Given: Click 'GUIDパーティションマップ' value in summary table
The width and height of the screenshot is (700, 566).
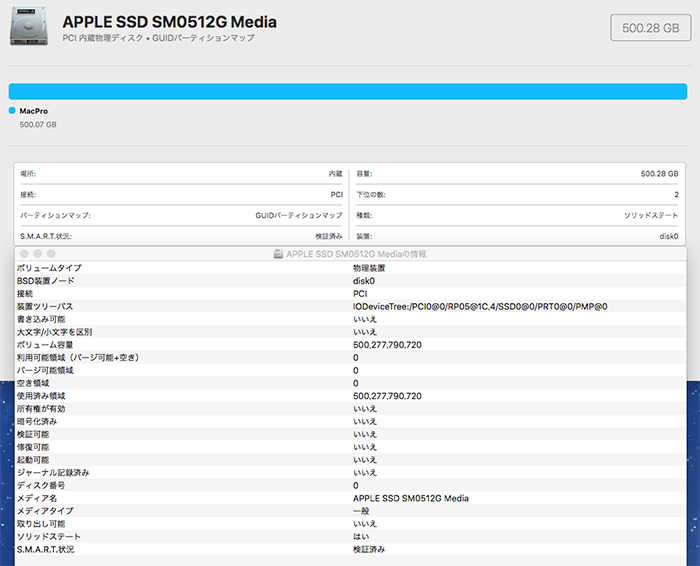Looking at the screenshot, I should 299,215.
